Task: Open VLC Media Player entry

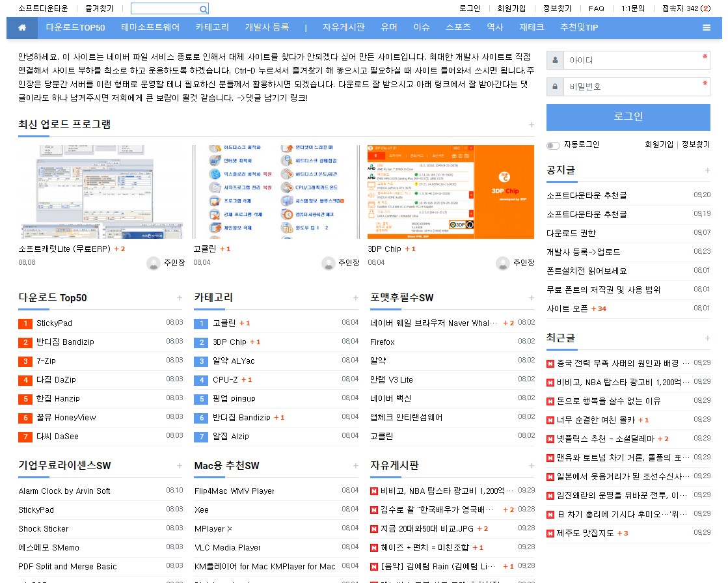Action: 228,548
